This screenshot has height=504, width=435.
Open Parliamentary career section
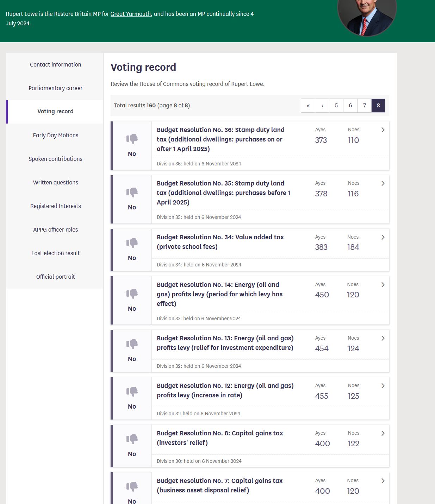pyautogui.click(x=55, y=88)
